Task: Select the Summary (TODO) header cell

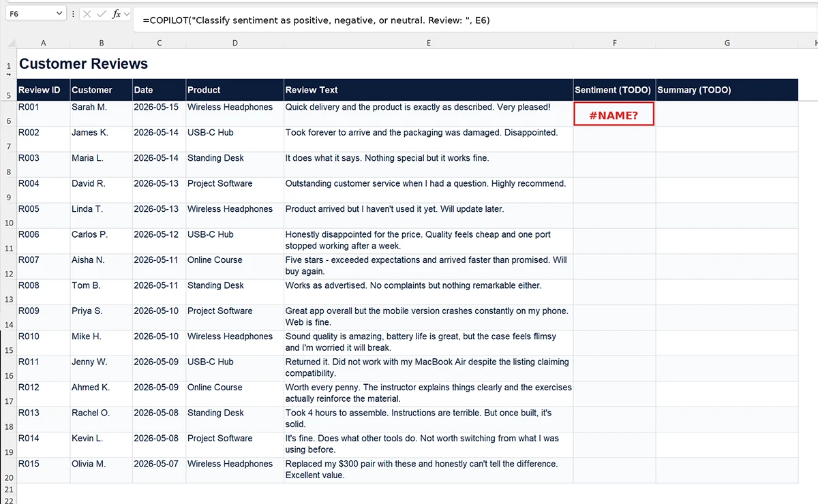Action: click(x=727, y=90)
